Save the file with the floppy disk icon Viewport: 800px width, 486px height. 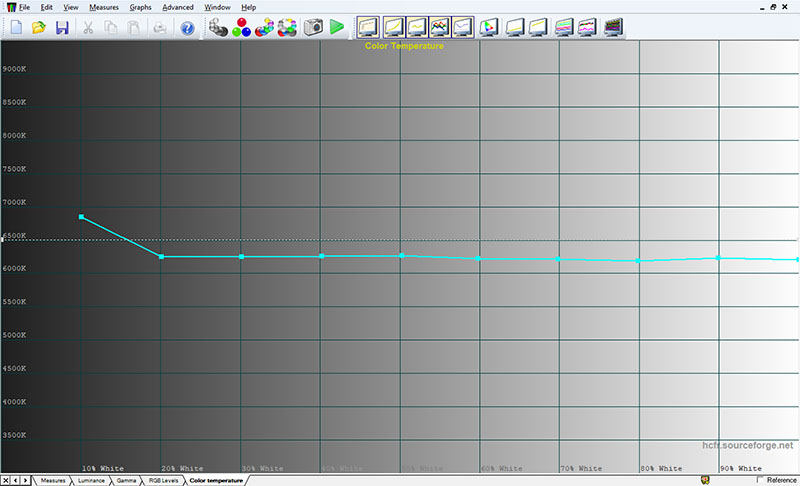(x=62, y=27)
